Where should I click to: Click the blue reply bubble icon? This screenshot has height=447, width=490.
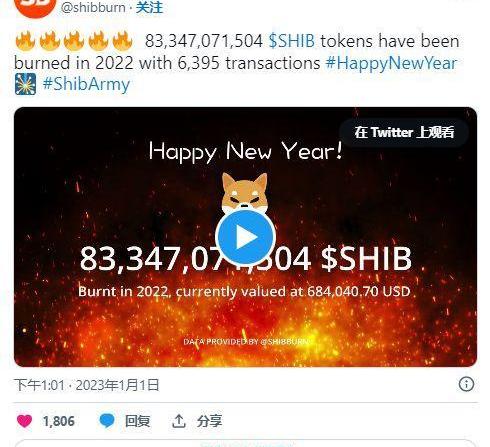tap(107, 421)
